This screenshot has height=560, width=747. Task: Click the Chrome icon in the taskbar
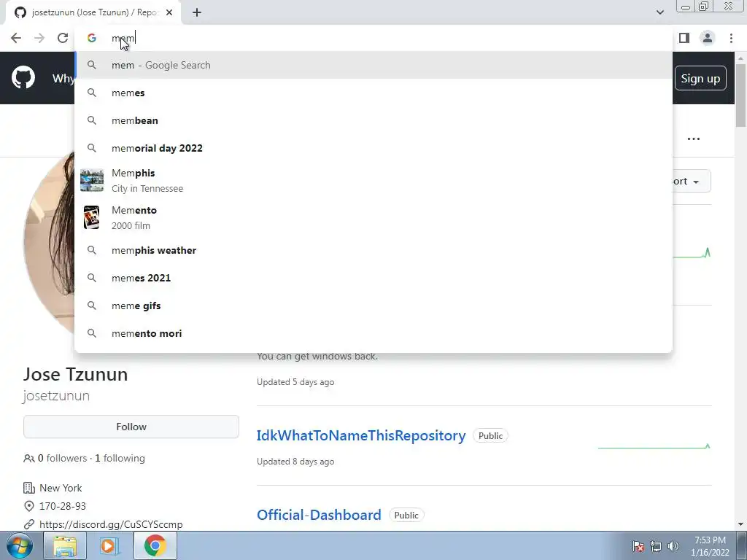coord(155,545)
